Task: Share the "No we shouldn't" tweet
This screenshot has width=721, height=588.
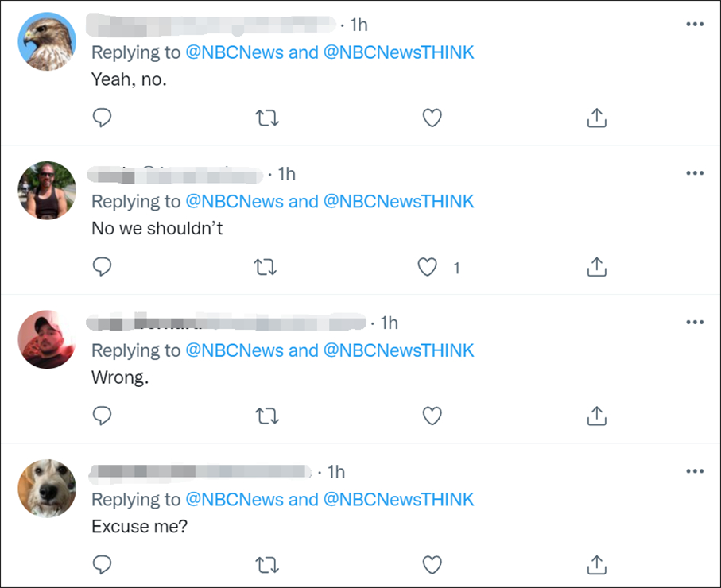Action: [596, 268]
